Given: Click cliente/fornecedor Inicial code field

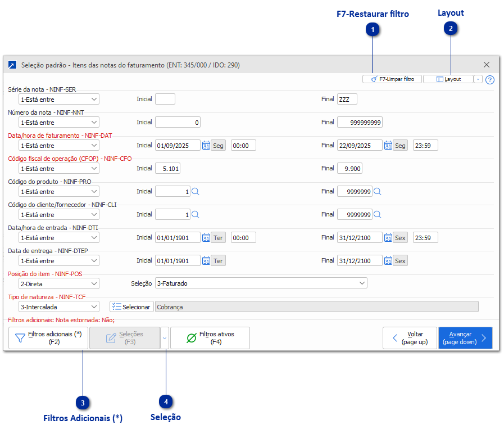Looking at the screenshot, I should [172, 215].
